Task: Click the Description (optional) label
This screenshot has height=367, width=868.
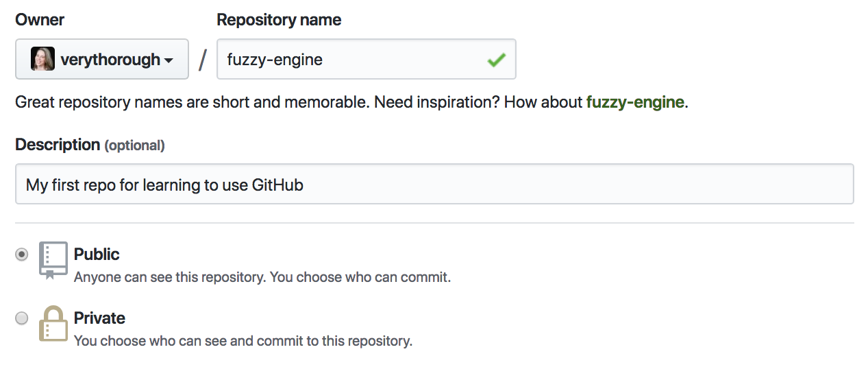Action: (x=90, y=145)
